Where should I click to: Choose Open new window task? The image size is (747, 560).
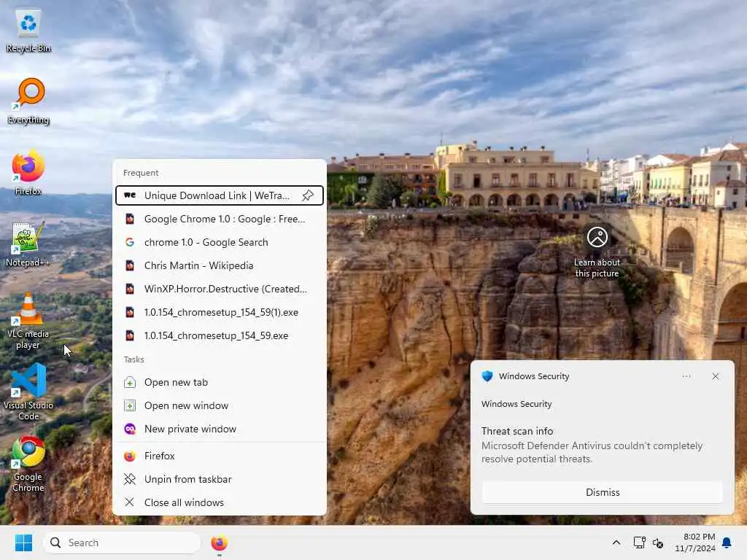(x=219, y=405)
